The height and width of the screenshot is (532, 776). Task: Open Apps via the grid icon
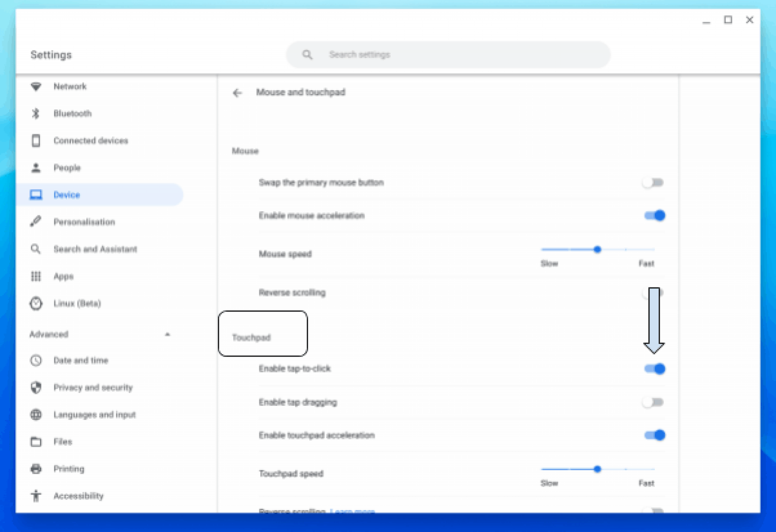coord(36,276)
